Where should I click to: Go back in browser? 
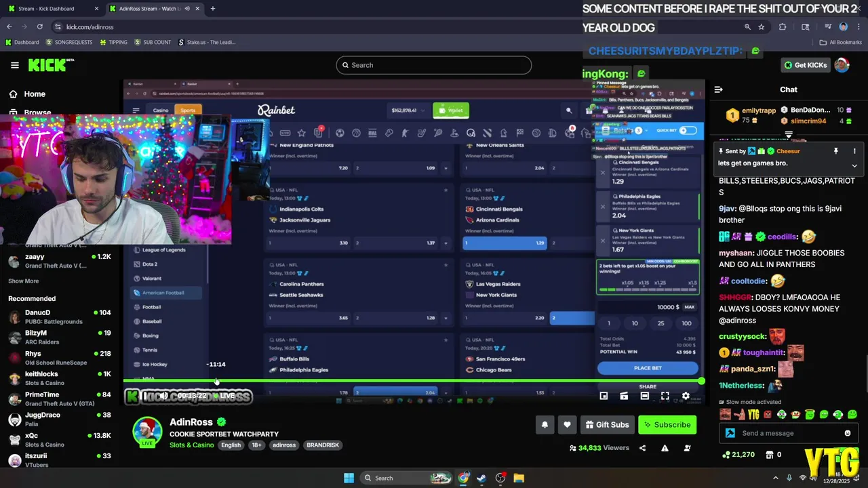(x=9, y=26)
